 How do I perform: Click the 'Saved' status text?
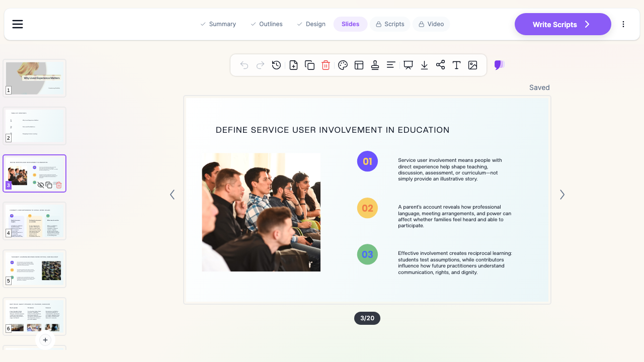(539, 87)
